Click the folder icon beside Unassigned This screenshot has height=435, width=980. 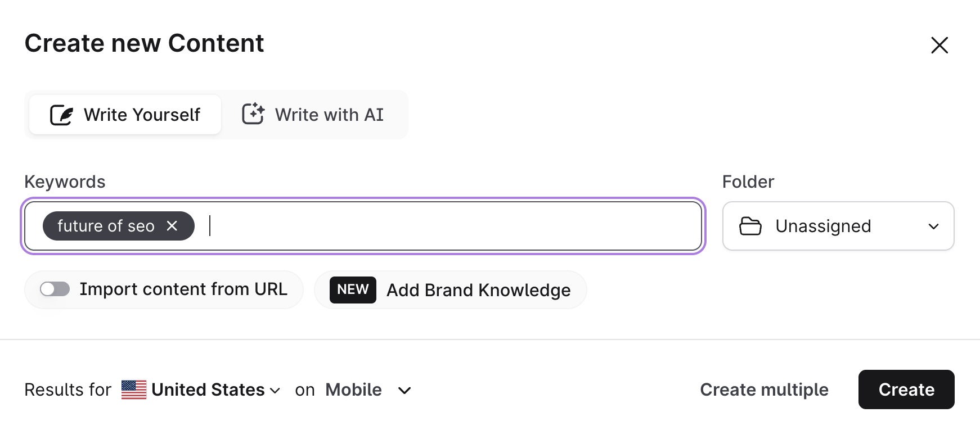[750, 226]
